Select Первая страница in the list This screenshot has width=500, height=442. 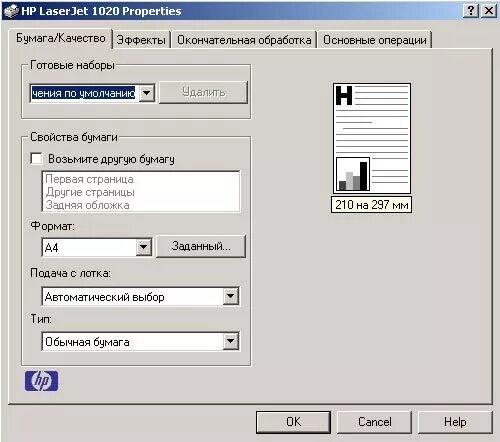click(89, 179)
